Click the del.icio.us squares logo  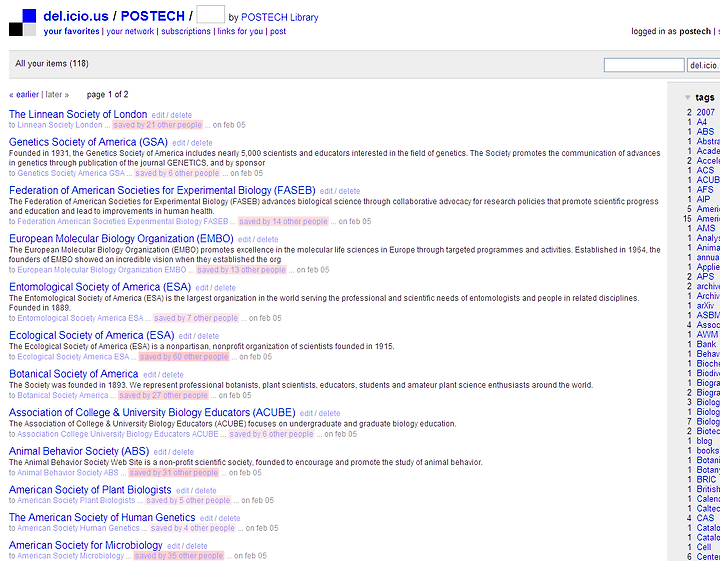tap(22, 22)
